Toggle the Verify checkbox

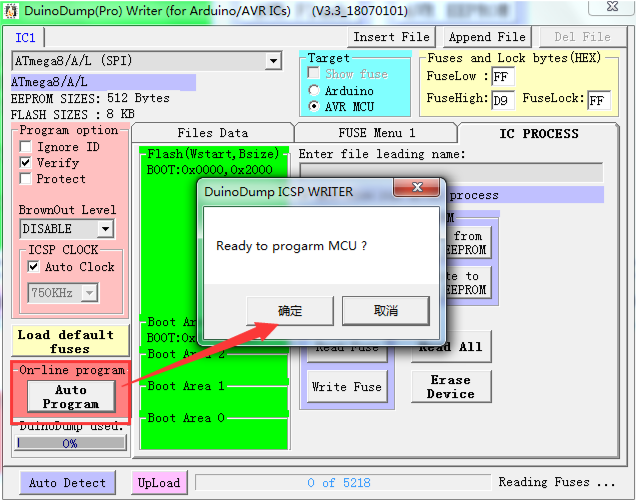coord(26,163)
